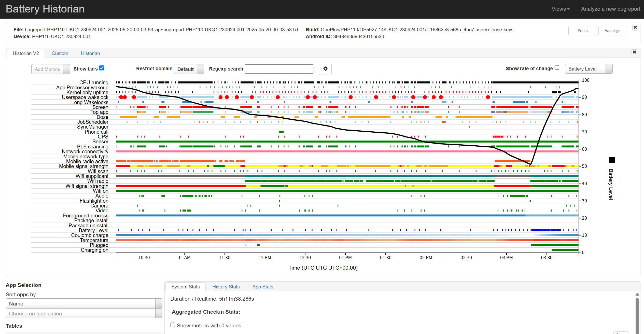This screenshot has height=334, width=644.
Task: Switch to the Custom tab
Action: [60, 53]
